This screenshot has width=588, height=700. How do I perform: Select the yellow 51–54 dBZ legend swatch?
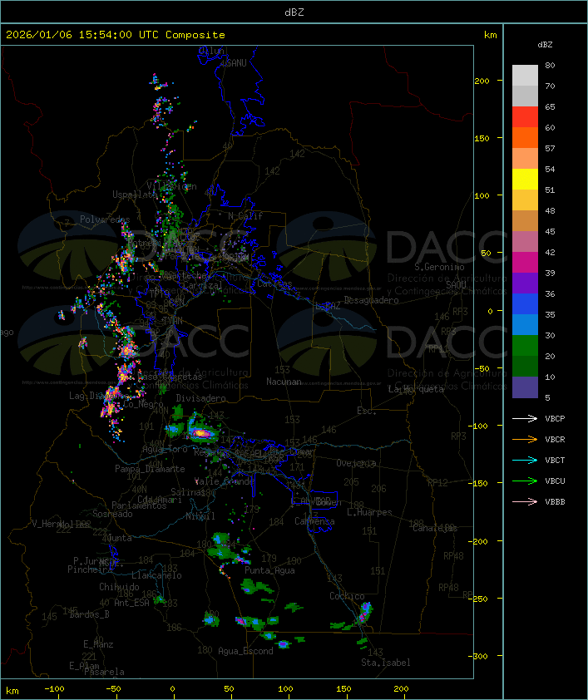click(x=525, y=180)
